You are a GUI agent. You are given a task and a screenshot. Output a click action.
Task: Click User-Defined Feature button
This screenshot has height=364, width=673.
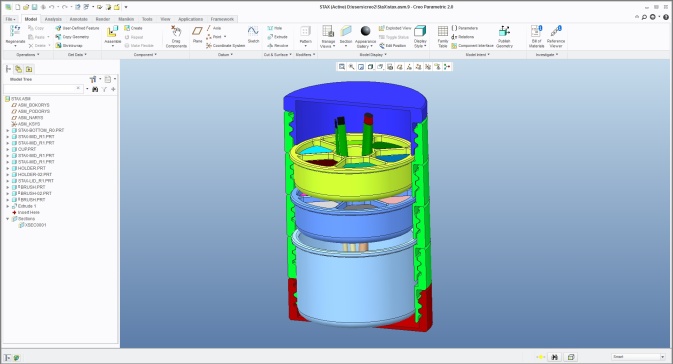pos(77,28)
